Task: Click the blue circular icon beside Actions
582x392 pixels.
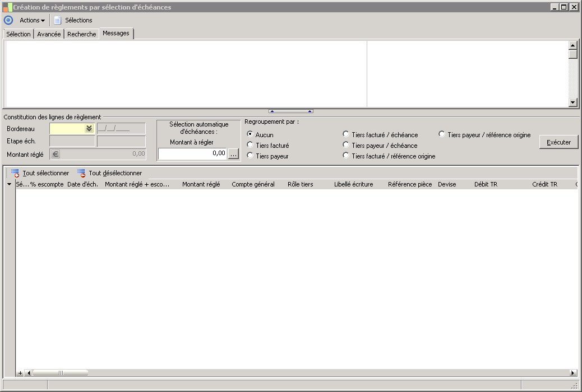Action: [x=8, y=20]
